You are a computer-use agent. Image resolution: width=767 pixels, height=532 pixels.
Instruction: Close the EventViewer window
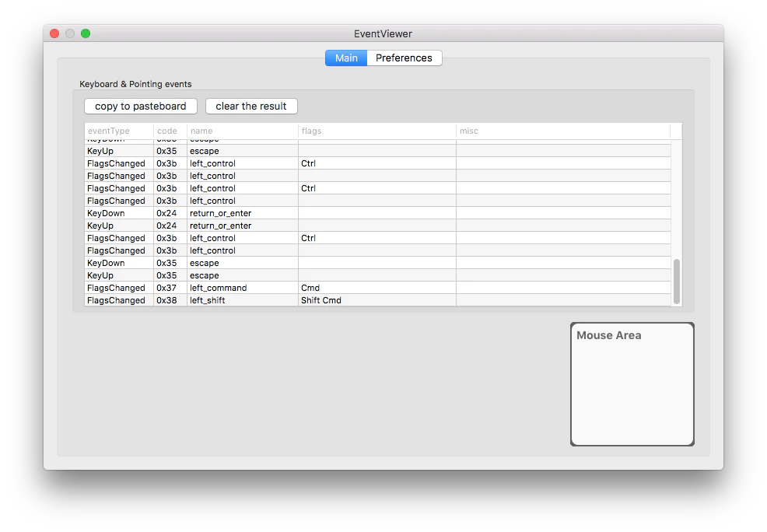pos(54,33)
